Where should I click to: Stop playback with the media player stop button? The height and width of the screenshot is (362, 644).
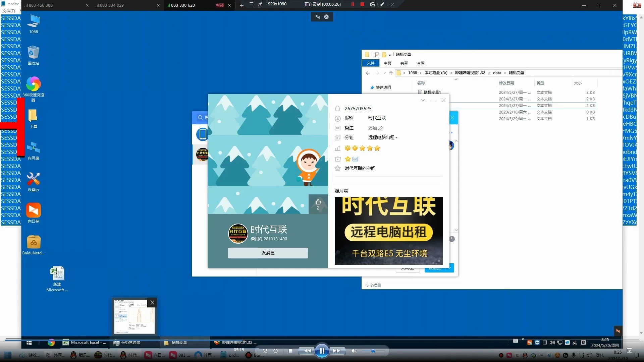291,351
